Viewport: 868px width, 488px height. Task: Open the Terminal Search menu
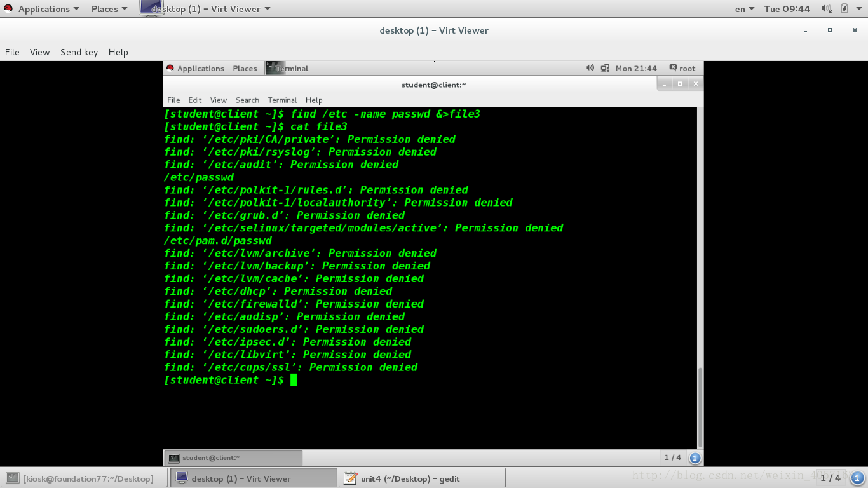[247, 100]
